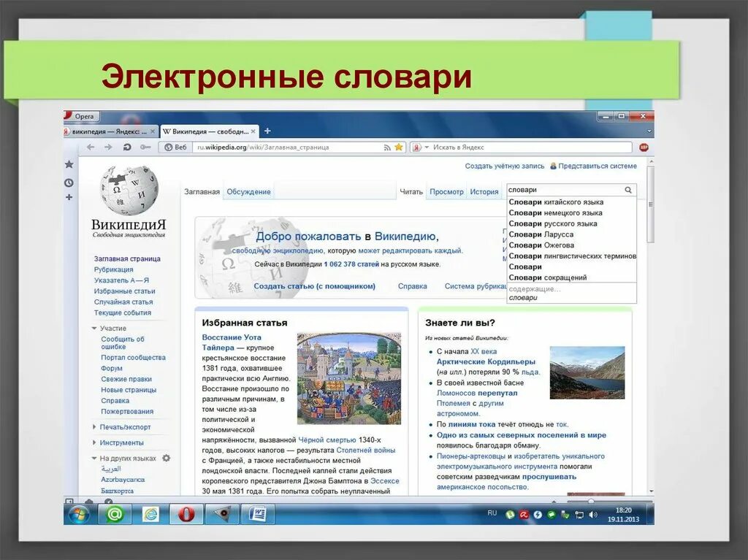Click the Wat Tyler rebellion painting thumbnail

tap(349, 379)
